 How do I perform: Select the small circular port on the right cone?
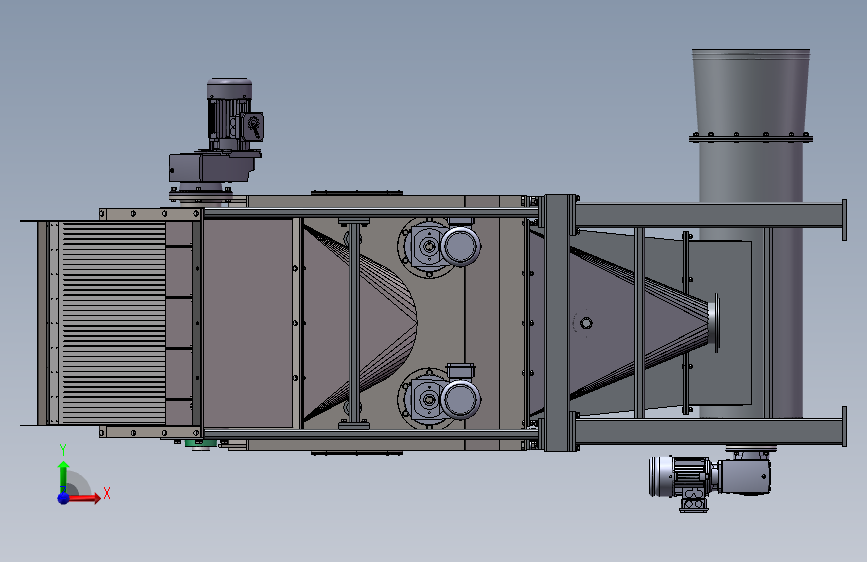587,323
